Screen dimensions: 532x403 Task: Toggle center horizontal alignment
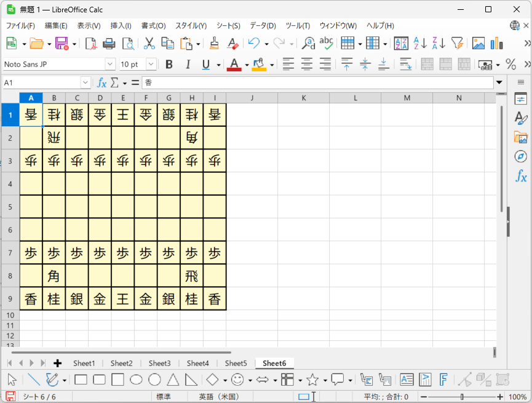click(306, 64)
